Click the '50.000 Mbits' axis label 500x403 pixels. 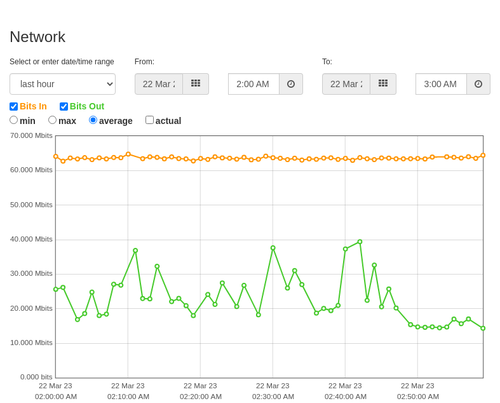[31, 205]
